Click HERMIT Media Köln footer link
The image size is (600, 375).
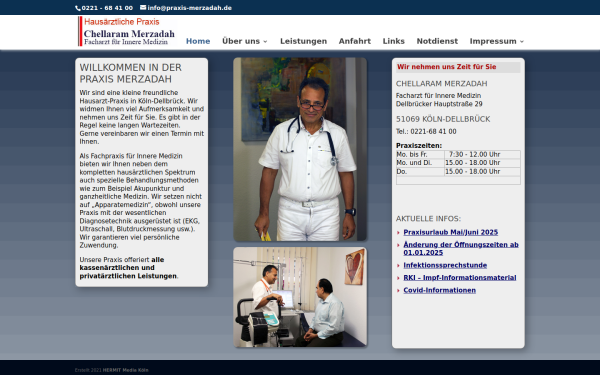coord(125,370)
